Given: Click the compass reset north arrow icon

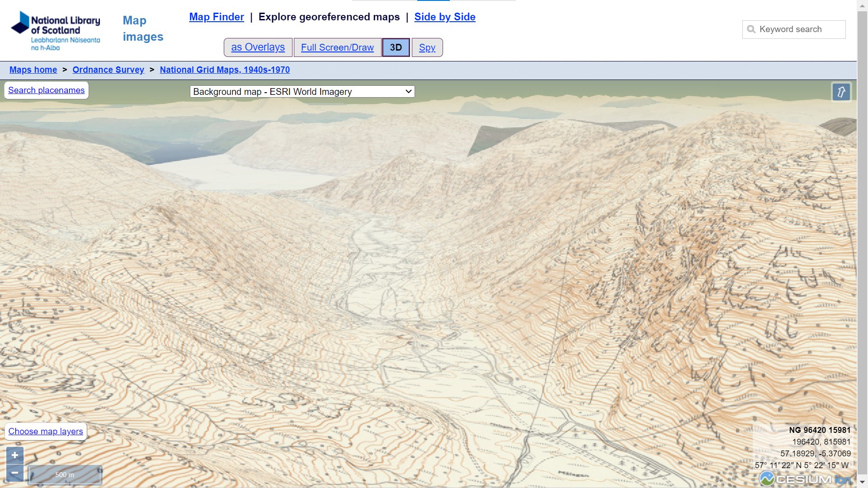Looking at the screenshot, I should click(x=841, y=92).
